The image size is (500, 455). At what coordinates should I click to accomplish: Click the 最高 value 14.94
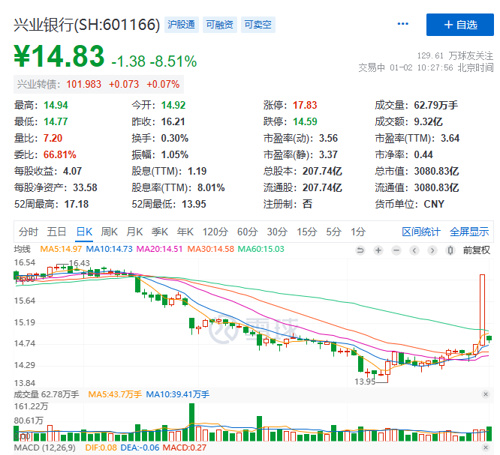[x=56, y=105]
